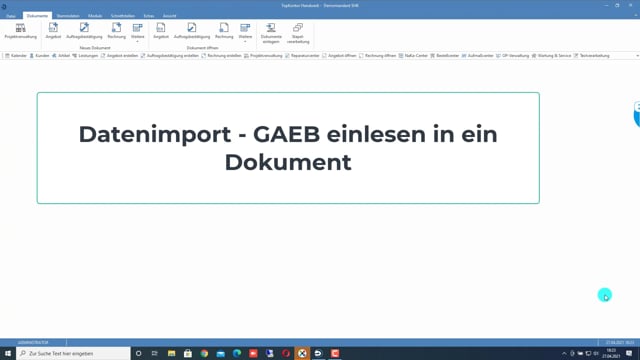The height and width of the screenshot is (360, 640).
Task: Click Angebot erstellen shortcut
Action: [119, 56]
